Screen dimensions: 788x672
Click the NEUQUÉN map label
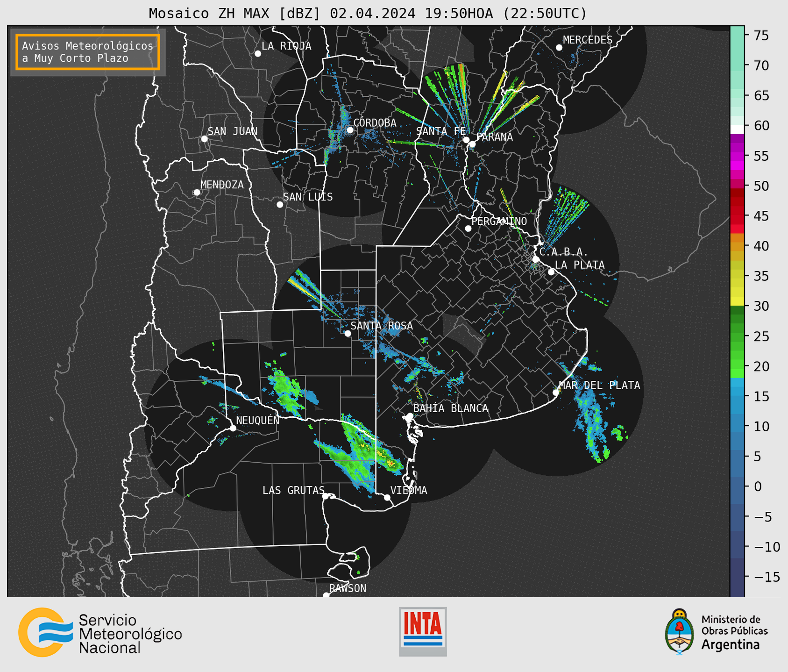pyautogui.click(x=258, y=421)
